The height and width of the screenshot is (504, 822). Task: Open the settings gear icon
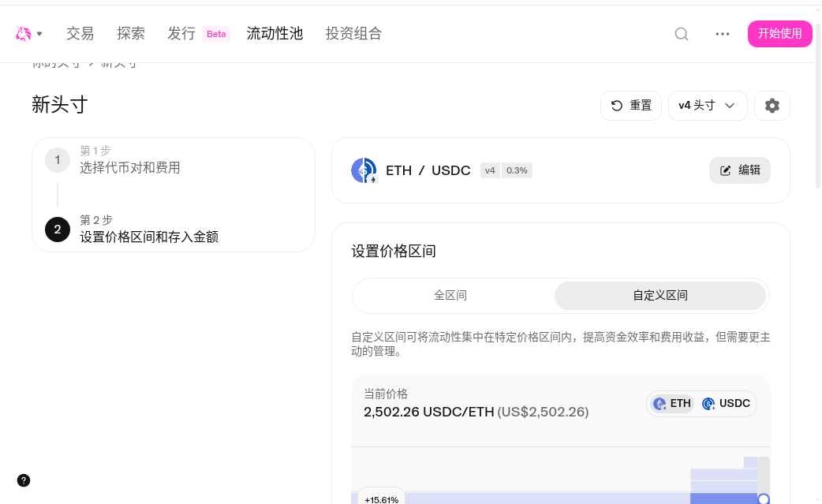coord(772,106)
